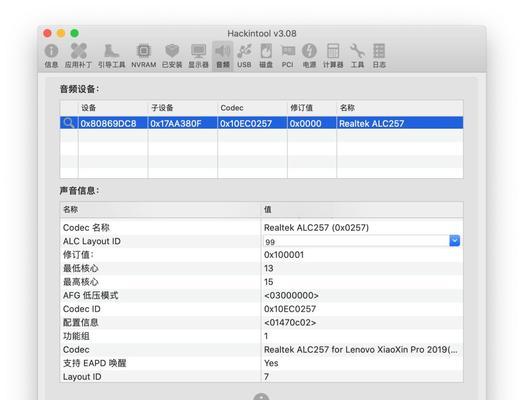Open the 计算器 calculator toolbar icon

pyautogui.click(x=333, y=55)
